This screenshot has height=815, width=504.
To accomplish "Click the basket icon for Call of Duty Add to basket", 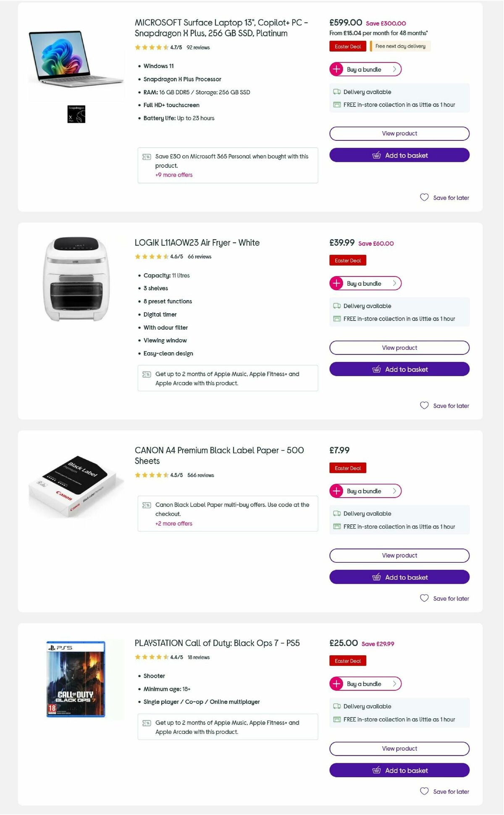I will coord(376,770).
